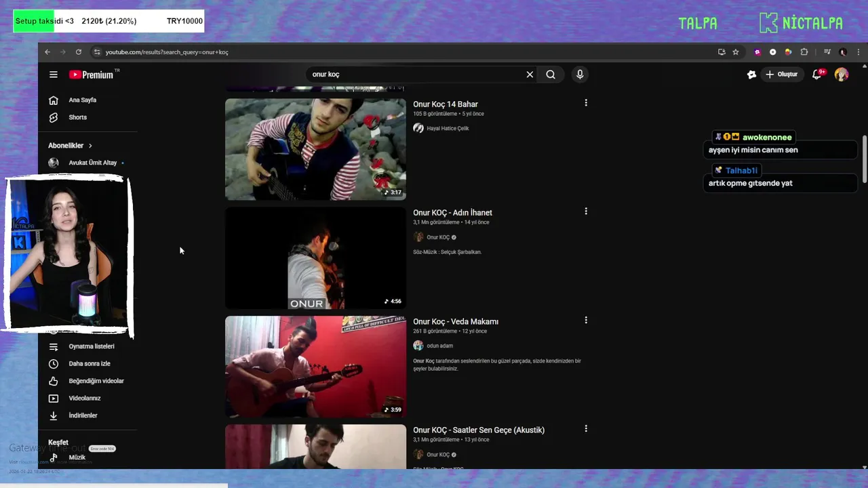This screenshot has width=868, height=488.
Task: Clear the search box with the X
Action: [530, 75]
